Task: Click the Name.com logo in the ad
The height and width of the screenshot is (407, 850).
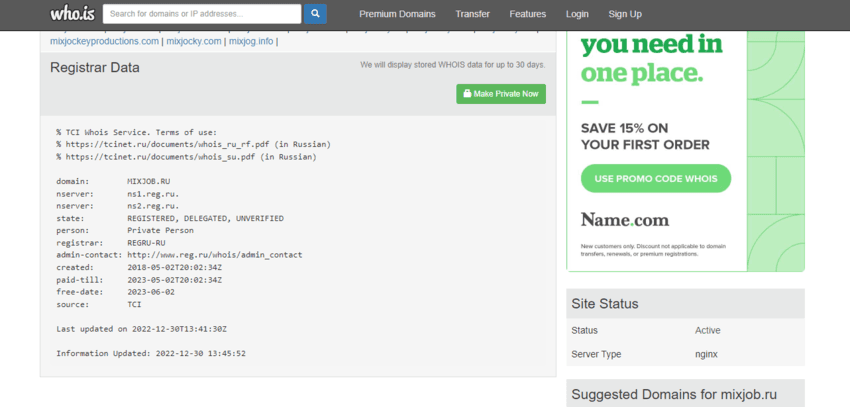Action: click(x=625, y=219)
